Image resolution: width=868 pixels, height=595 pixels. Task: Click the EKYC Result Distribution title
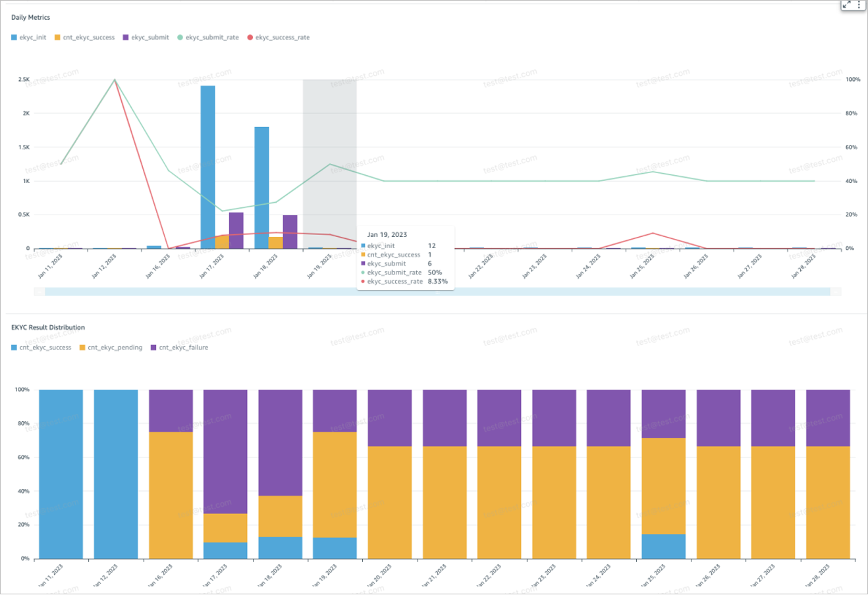coord(47,327)
